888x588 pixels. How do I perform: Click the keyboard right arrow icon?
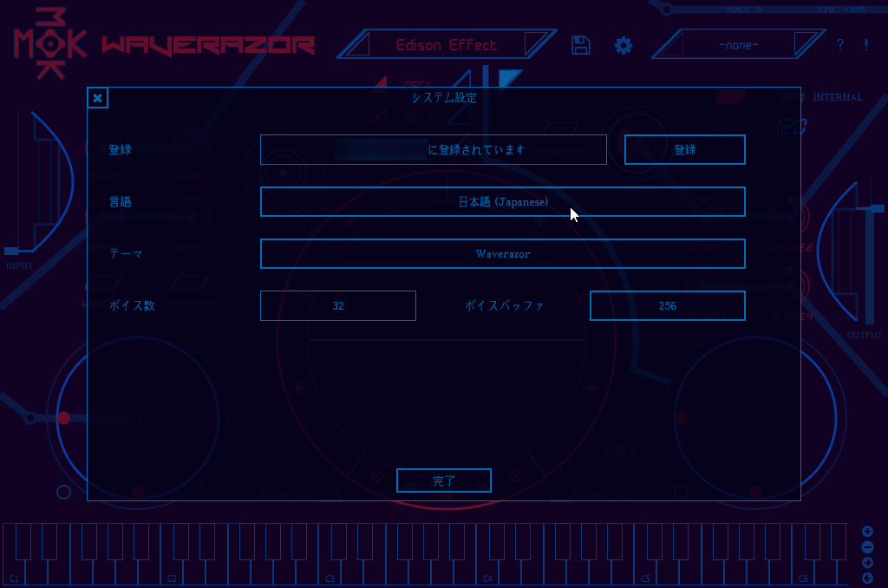click(x=867, y=563)
